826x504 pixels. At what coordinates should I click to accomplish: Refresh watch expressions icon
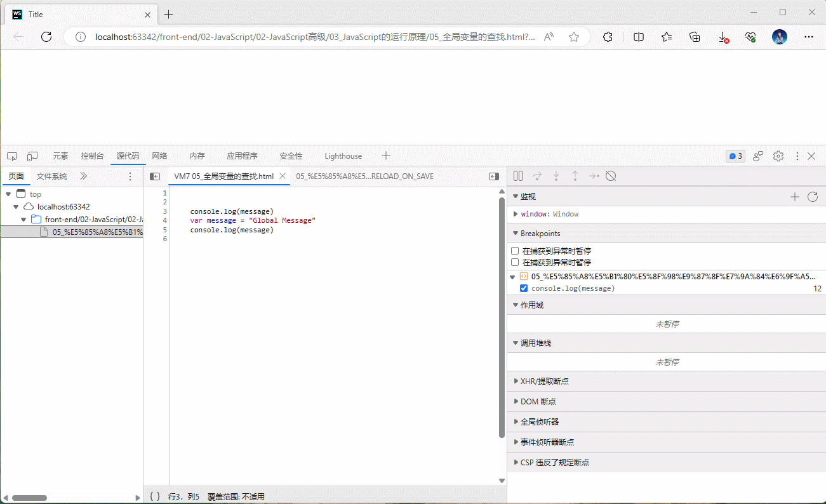(812, 197)
